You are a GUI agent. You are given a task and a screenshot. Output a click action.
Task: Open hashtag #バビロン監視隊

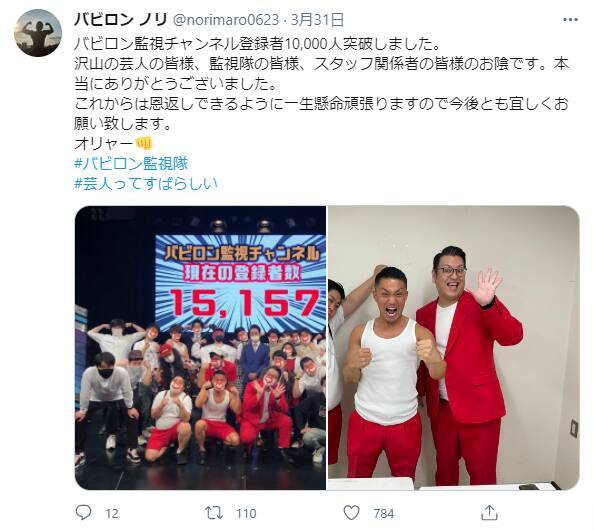131,163
